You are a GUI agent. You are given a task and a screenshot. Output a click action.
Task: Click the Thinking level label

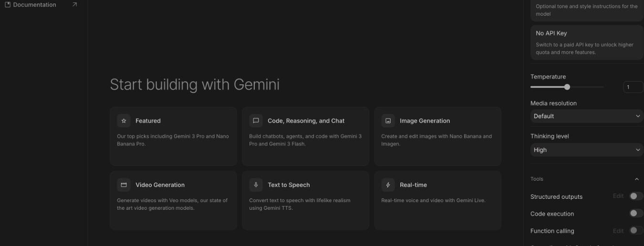click(550, 136)
